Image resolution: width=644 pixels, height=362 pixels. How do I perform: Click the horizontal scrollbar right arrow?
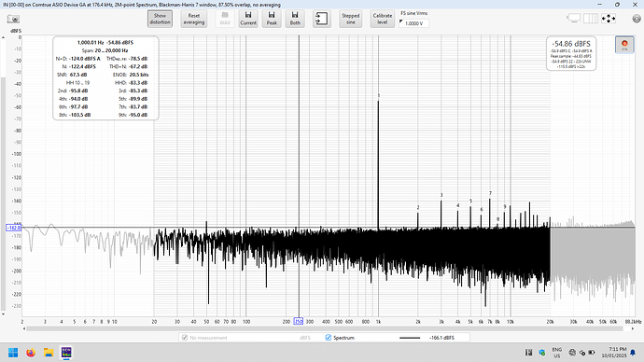pyautogui.click(x=633, y=328)
